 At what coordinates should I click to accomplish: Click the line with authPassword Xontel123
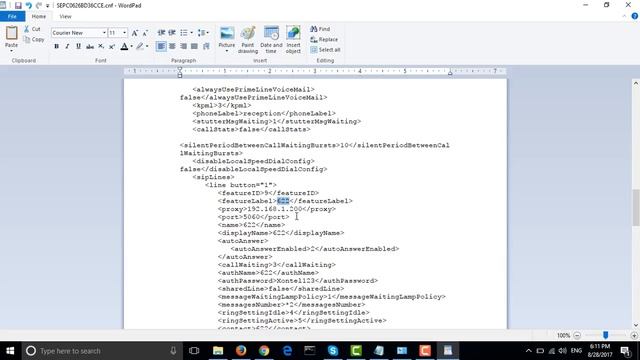(x=298, y=281)
